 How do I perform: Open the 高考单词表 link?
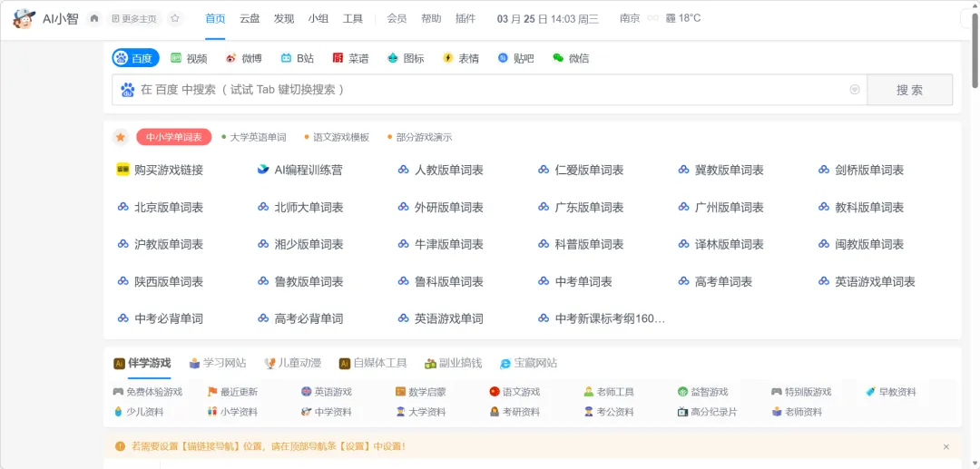coord(715,281)
